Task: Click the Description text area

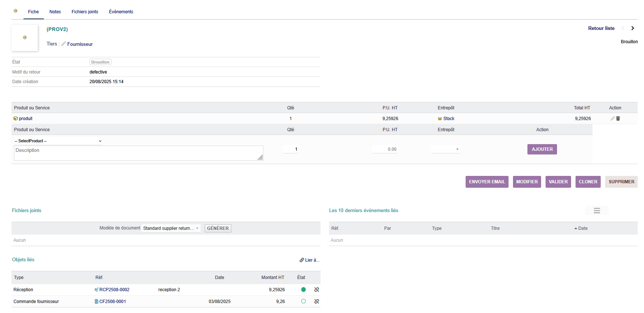Action: pyautogui.click(x=138, y=153)
